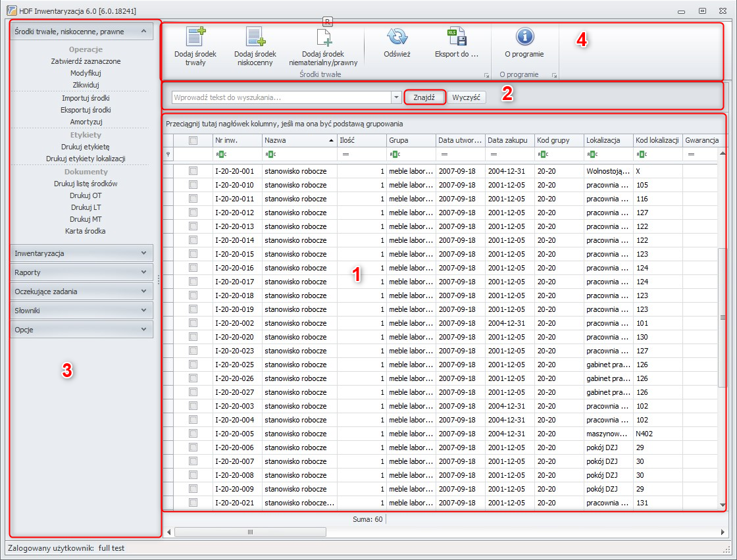This screenshot has width=737, height=560.
Task: Click the Ilość equals filter icon
Action: pos(345,154)
